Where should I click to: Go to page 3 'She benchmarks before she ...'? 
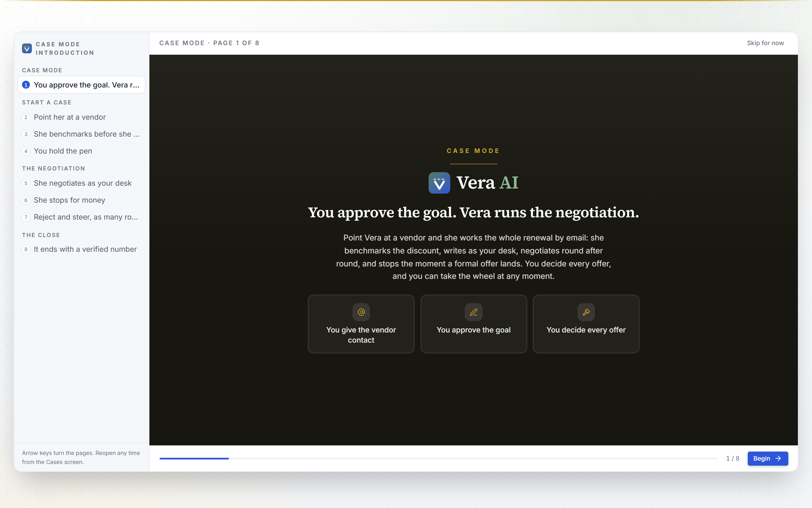point(81,134)
